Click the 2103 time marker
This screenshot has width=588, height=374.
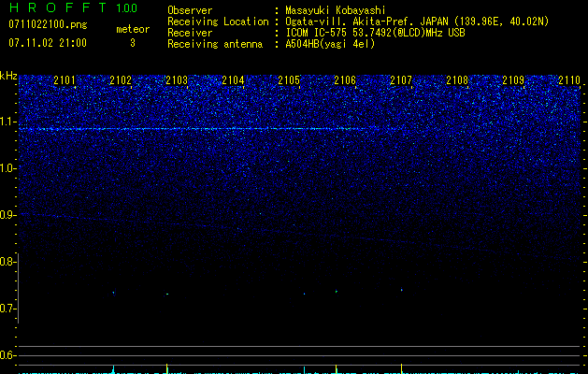point(177,80)
